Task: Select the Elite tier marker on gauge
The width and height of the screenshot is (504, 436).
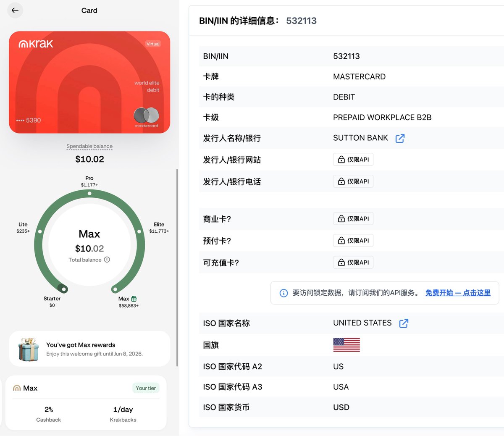Action: (x=139, y=231)
